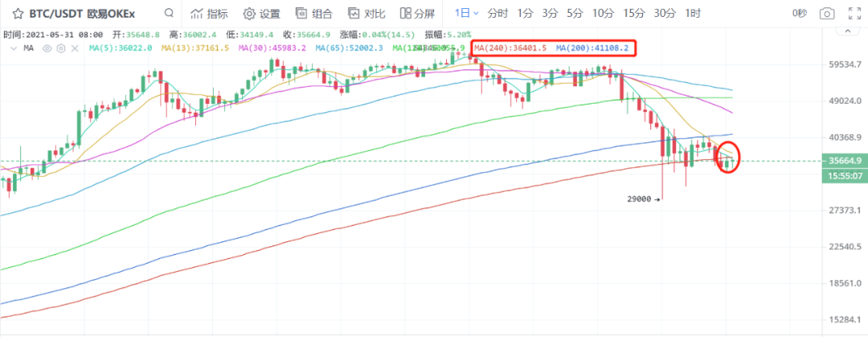
Task: Click the 27373.1 price axis label
Action: (x=845, y=210)
